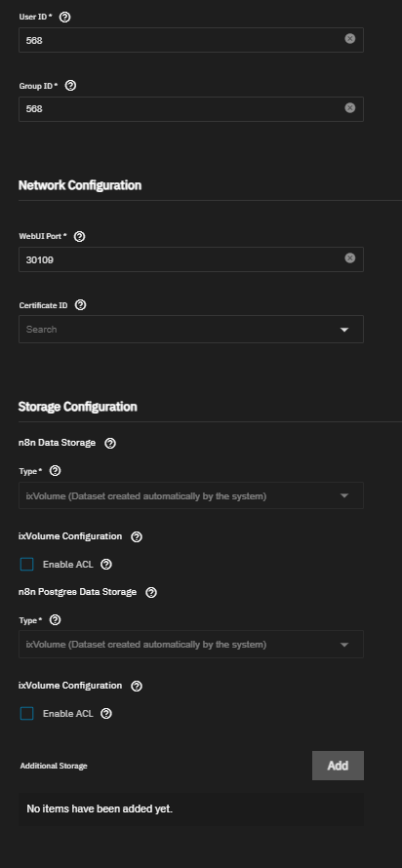Show help for Enable ACL under Postgres storage
402x868 pixels.
tap(106, 714)
